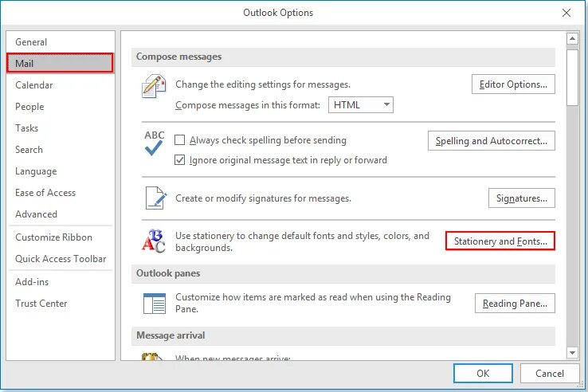Open Quick Access Toolbar settings
Screen dimensions: 588x392
point(61,259)
